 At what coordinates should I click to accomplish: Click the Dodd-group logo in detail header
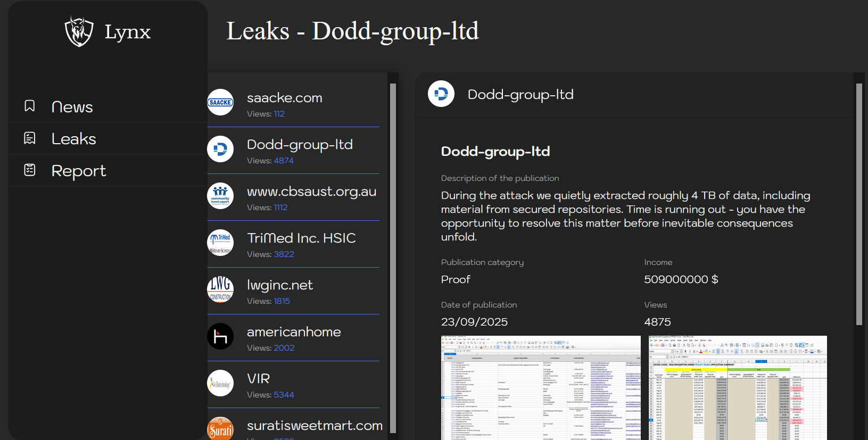(x=441, y=94)
